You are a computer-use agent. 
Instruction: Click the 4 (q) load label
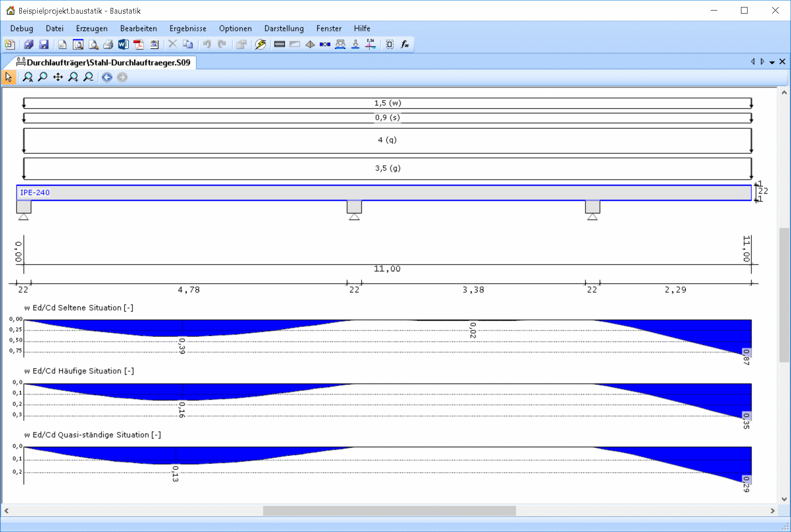tap(387, 140)
